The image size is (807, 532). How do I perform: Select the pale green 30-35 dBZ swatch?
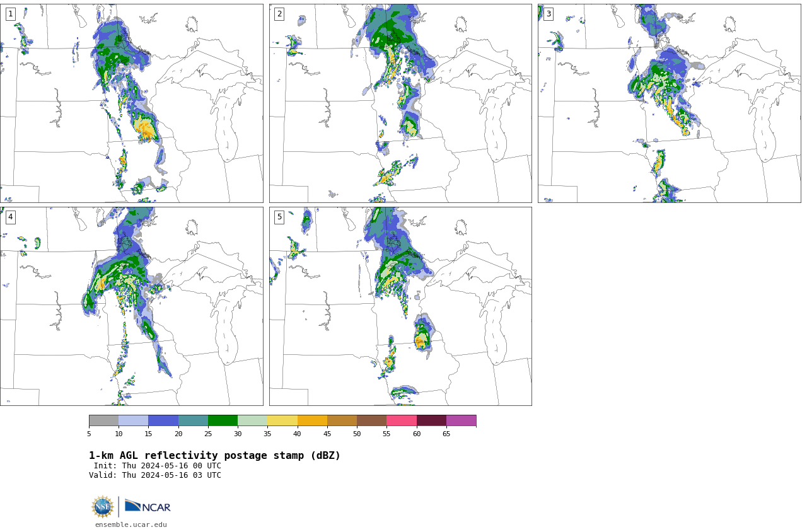(252, 420)
